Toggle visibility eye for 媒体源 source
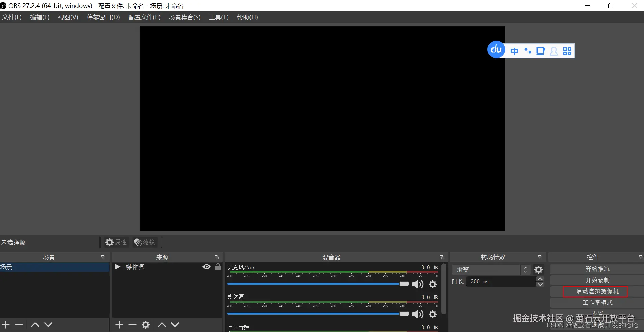 point(207,267)
